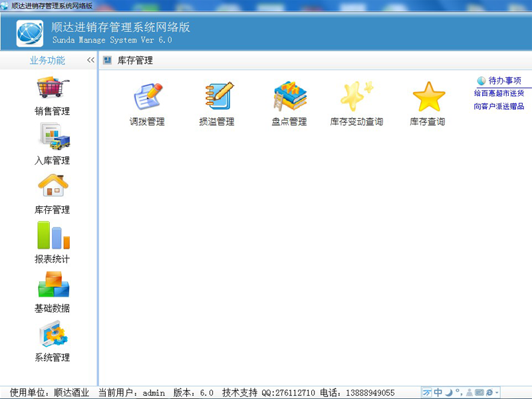Click the 向客户派送赠品 to-do link
The height and width of the screenshot is (399, 532).
499,106
